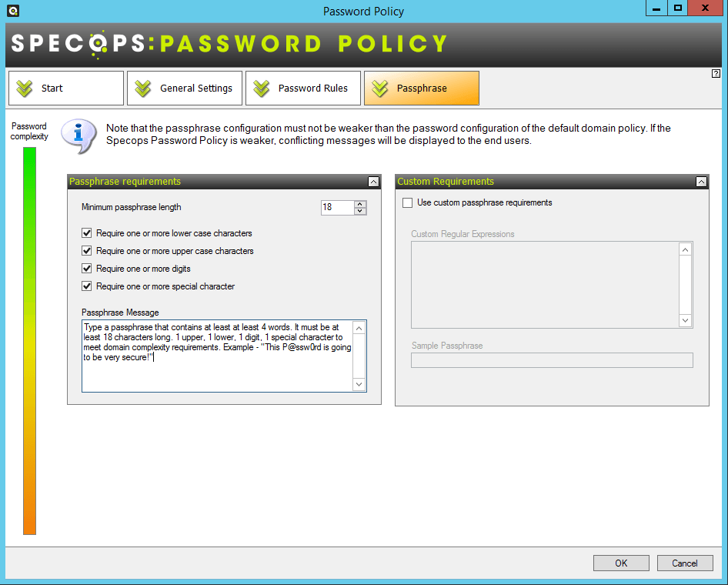Click the Passphrase Message scrollbar up arrow
728x585 pixels.
tap(359, 328)
